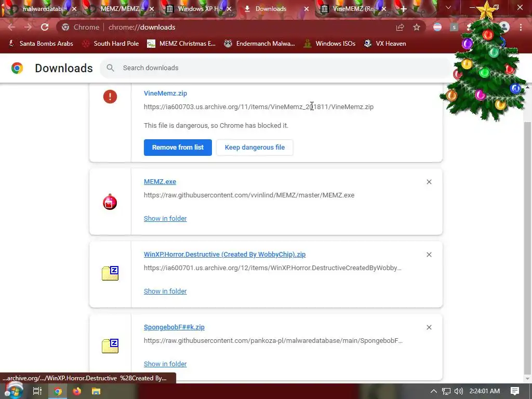Show WinXP.Horror.Destructive zip in folder
This screenshot has height=399, width=532.
coord(165,291)
